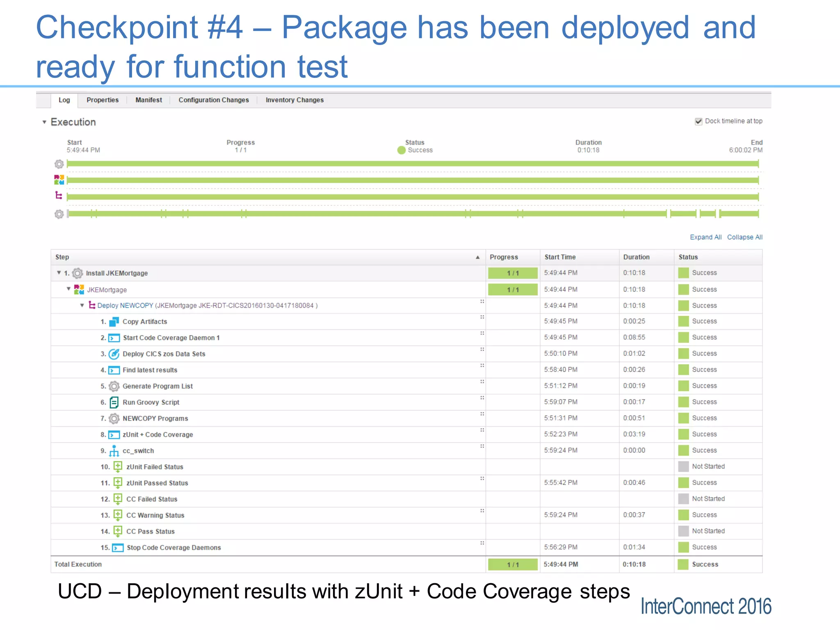The width and height of the screenshot is (840, 630).
Task: Switch to the Properties tab
Action: click(x=103, y=100)
